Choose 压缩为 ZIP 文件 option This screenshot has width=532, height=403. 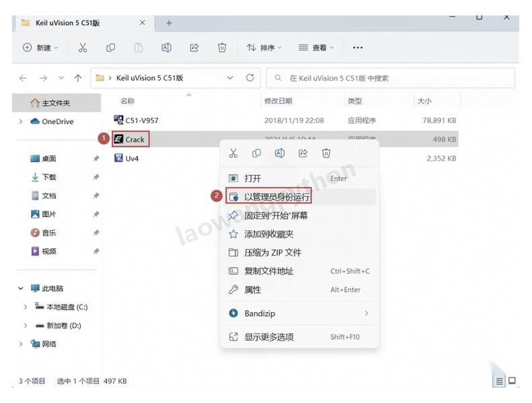(x=299, y=252)
